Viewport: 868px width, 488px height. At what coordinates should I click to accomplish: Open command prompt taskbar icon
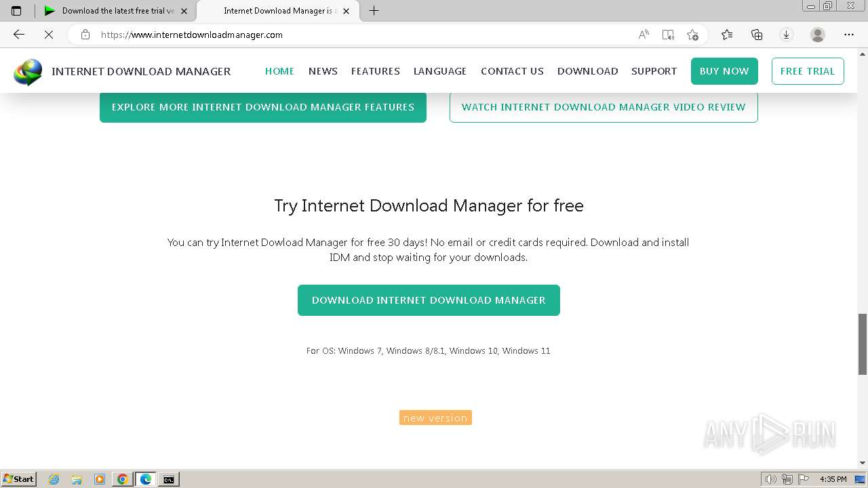(x=168, y=479)
